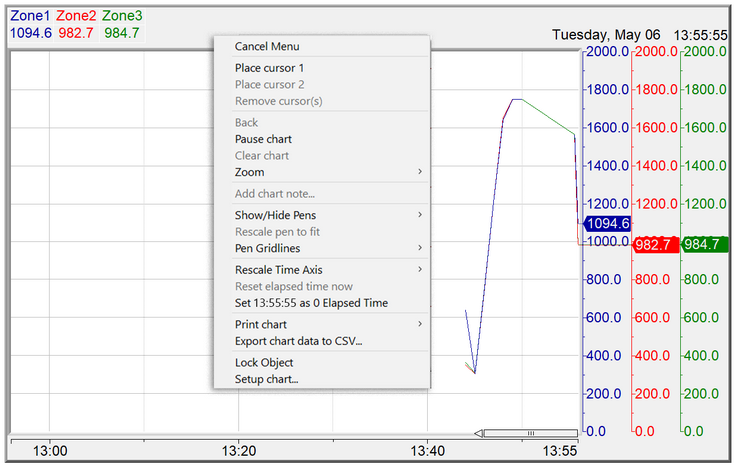Click the left arrow on time scrollbar
The image size is (737, 469).
[480, 433]
